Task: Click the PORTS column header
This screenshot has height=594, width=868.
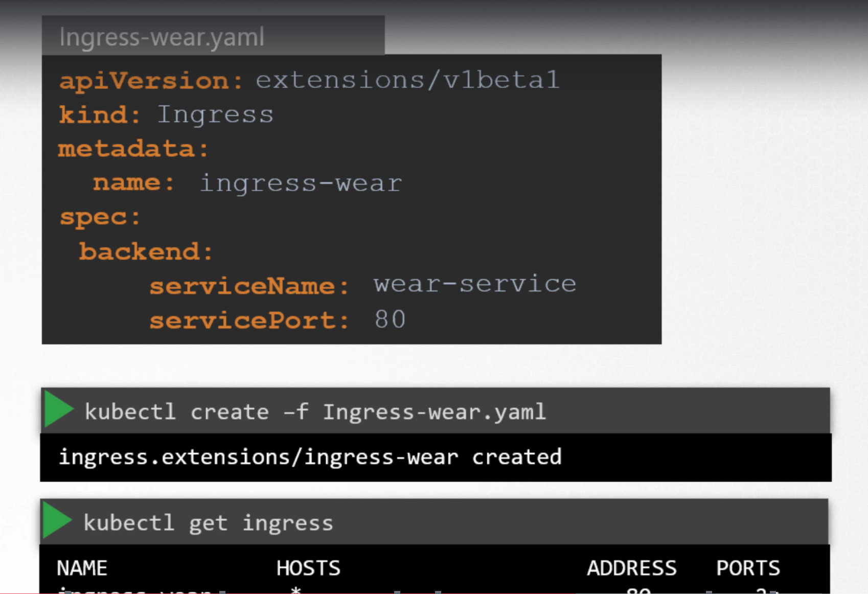Action: (748, 568)
